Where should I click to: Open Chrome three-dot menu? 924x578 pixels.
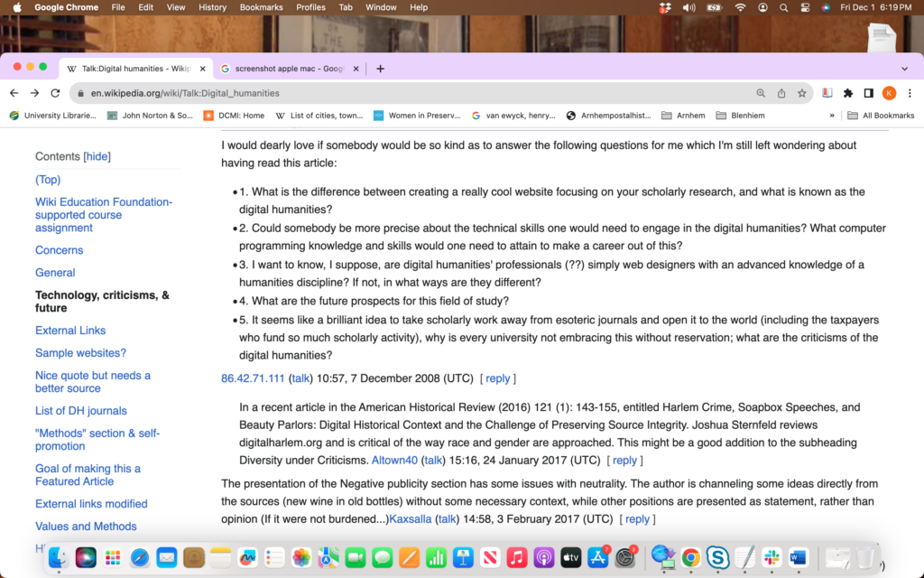click(x=910, y=93)
